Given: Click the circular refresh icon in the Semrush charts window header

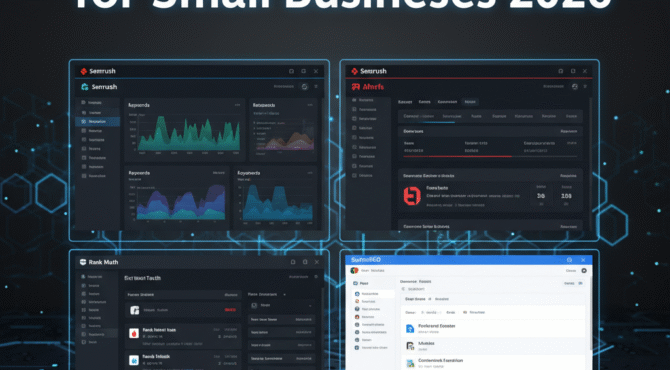Looking at the screenshot, I should [x=305, y=87].
